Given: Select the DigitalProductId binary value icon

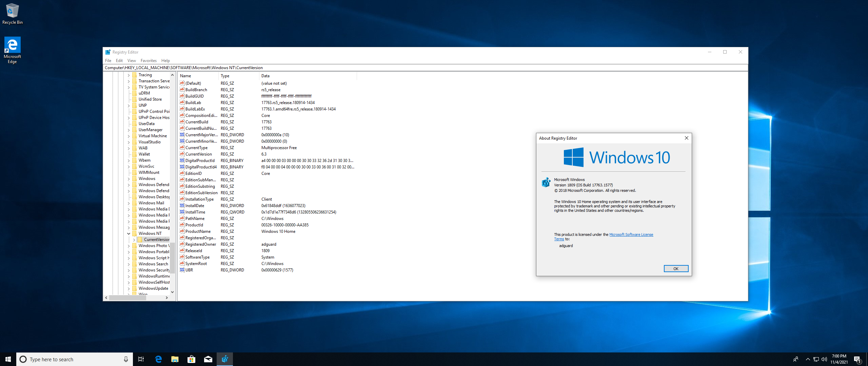Looking at the screenshot, I should point(182,160).
